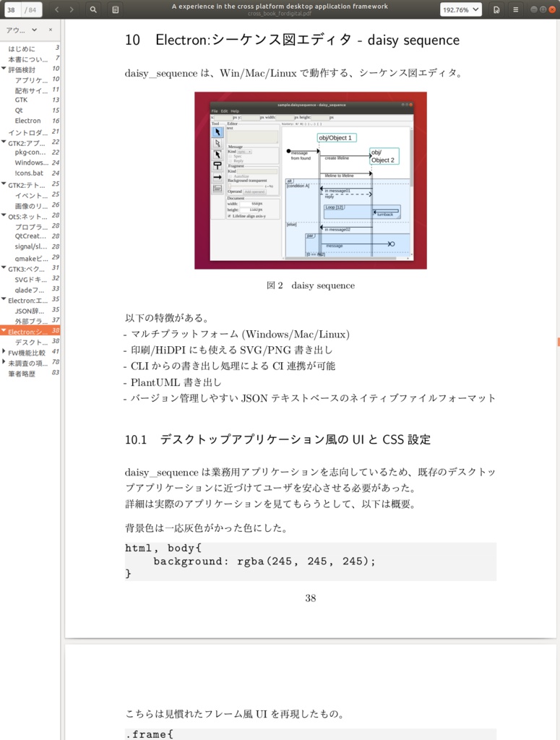Jump to イベント... outline entry
This screenshot has height=740, width=560.
point(31,195)
